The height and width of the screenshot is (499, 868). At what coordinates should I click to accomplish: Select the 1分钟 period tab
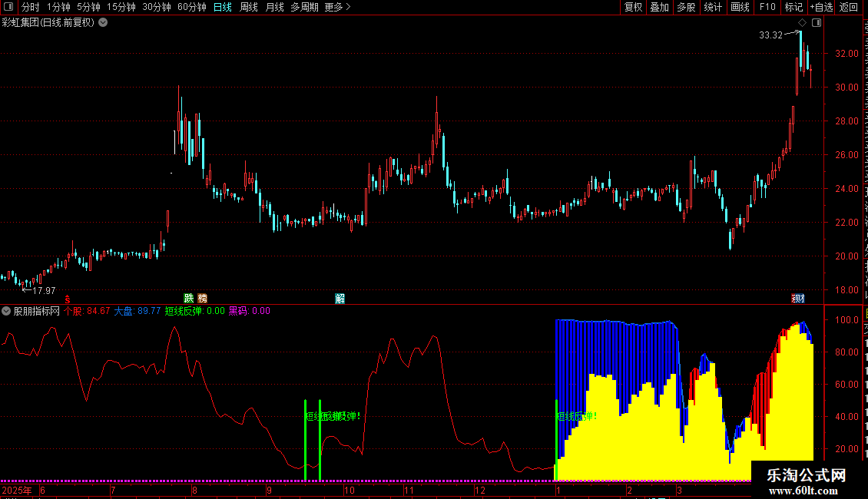tap(58, 7)
